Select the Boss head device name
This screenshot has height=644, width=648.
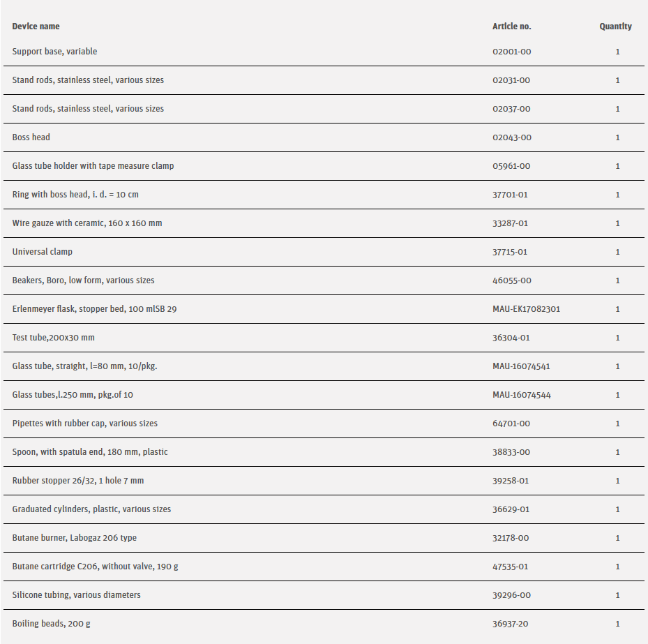pyautogui.click(x=31, y=137)
